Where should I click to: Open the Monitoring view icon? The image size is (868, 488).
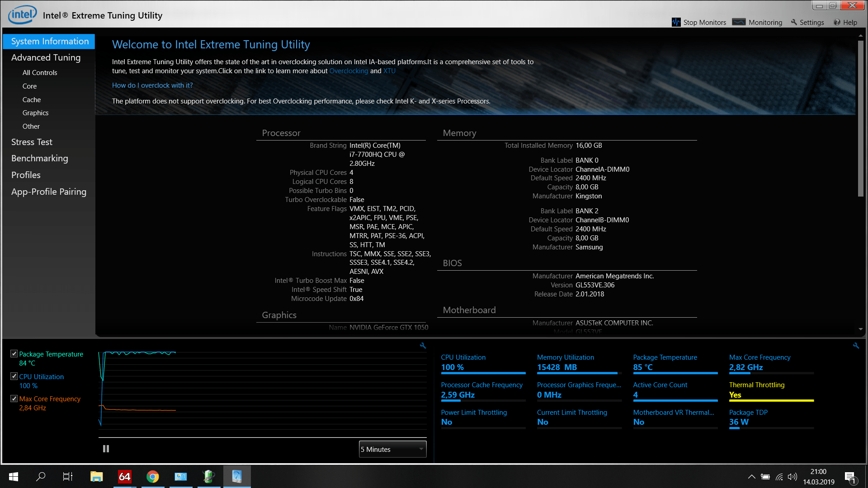[739, 22]
